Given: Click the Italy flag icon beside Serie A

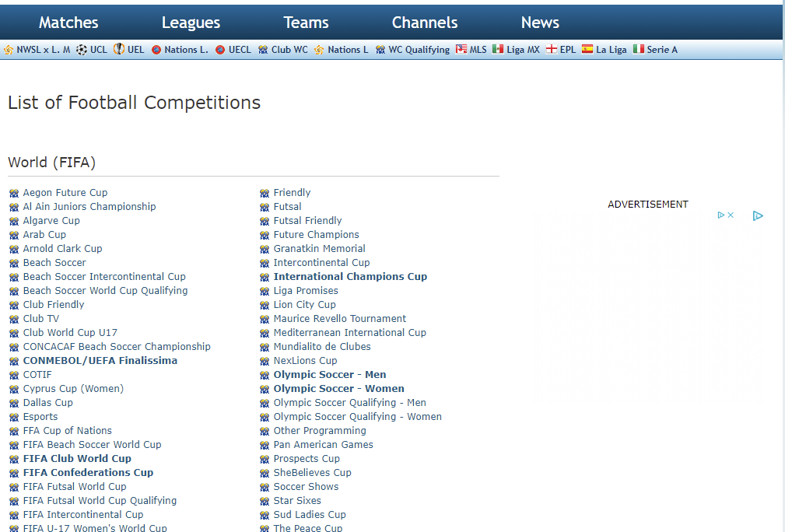Looking at the screenshot, I should pyautogui.click(x=638, y=49).
